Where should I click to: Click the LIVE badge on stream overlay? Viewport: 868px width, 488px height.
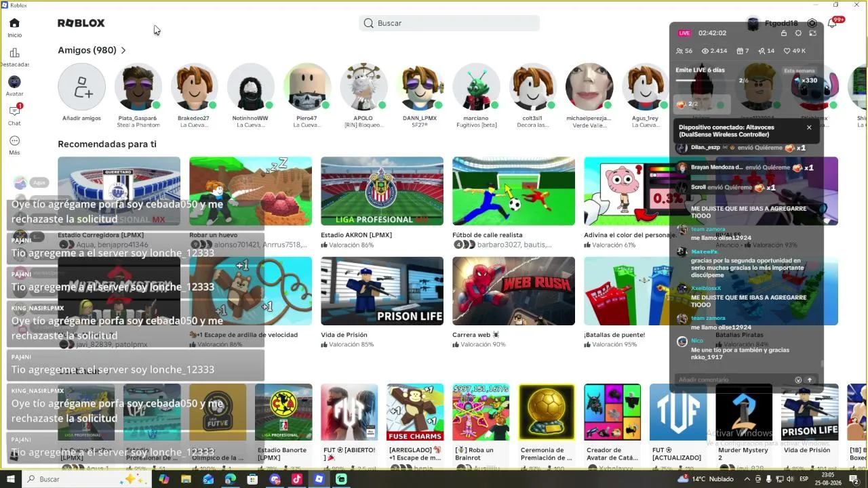(684, 33)
